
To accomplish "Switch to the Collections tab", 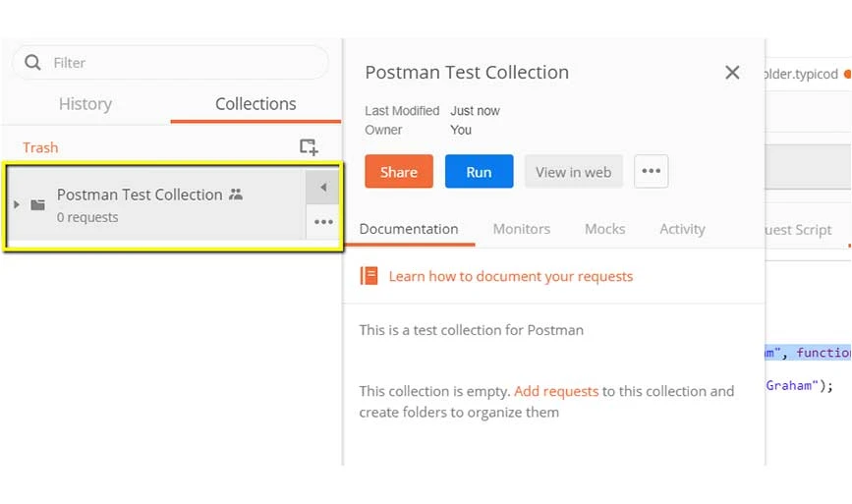I will point(256,104).
